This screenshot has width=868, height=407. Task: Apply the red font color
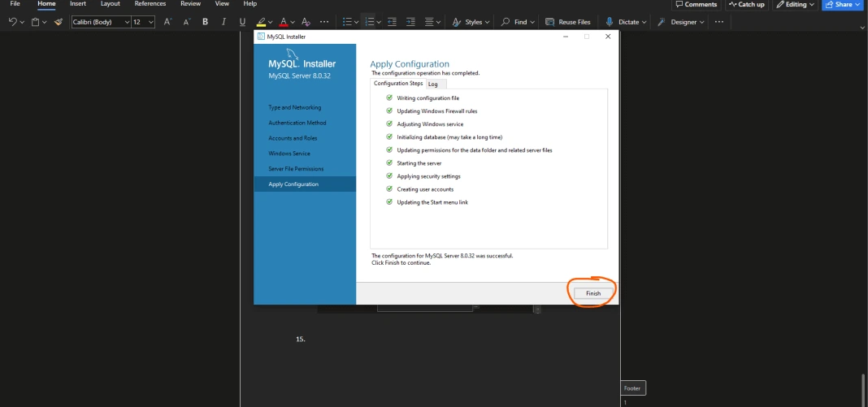coord(284,22)
